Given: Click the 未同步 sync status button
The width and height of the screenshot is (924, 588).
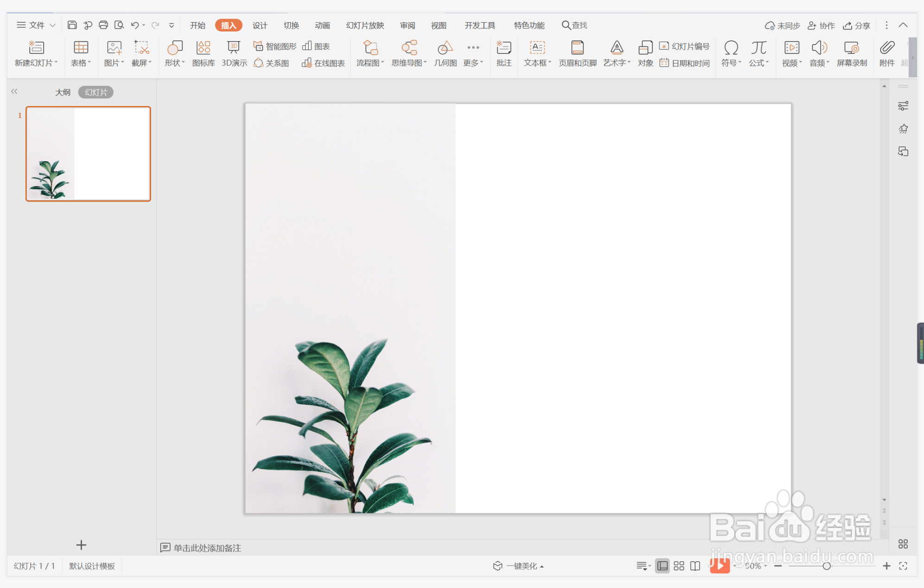Looking at the screenshot, I should coord(782,25).
